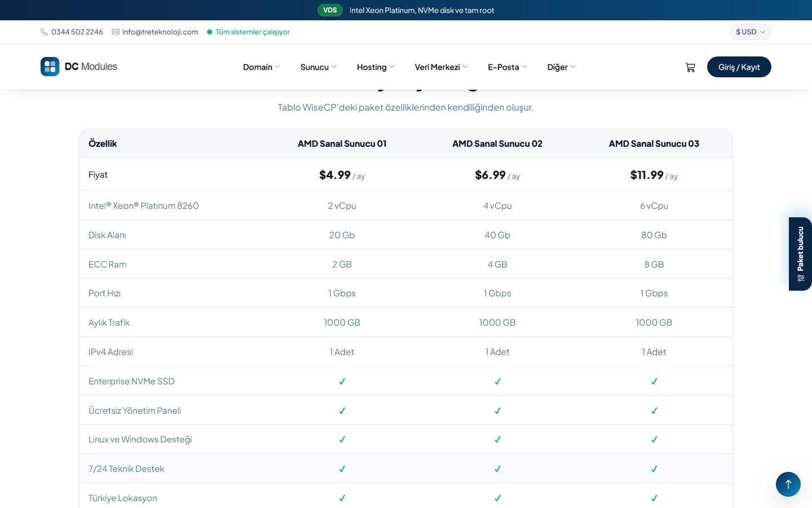Click the $6.99 / ay price

click(497, 175)
